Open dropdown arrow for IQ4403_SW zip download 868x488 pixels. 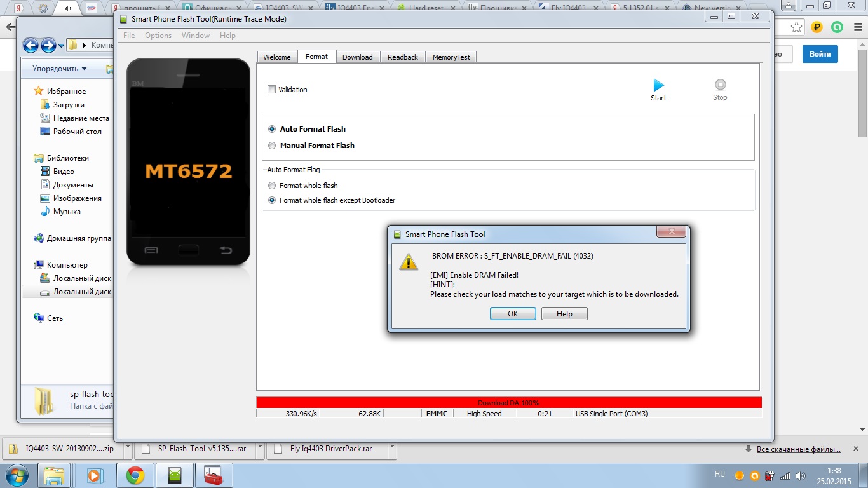pyautogui.click(x=128, y=449)
